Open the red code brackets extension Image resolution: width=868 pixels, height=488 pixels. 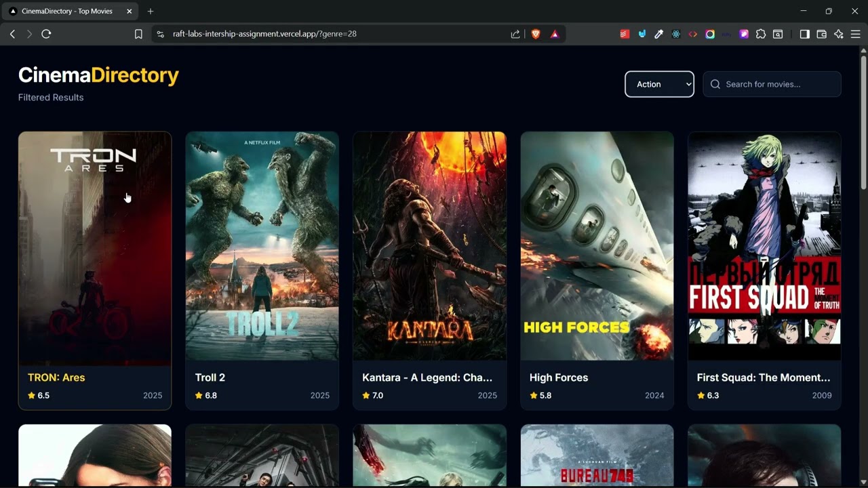(x=693, y=34)
